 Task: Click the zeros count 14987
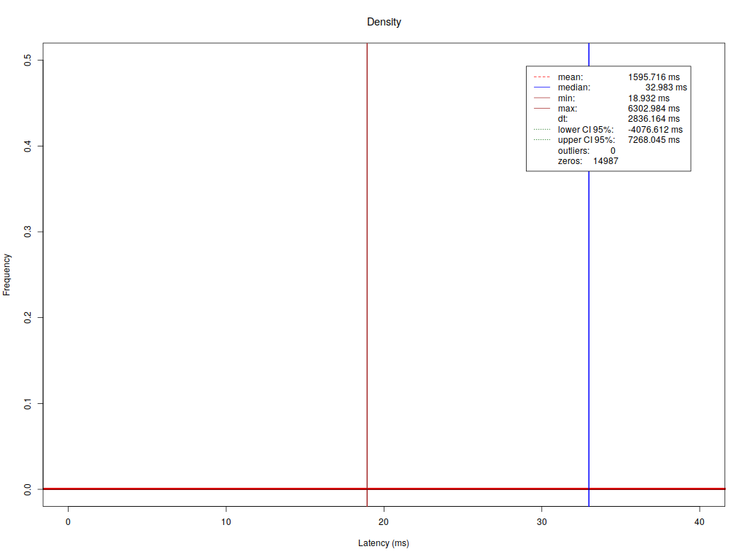(605, 161)
